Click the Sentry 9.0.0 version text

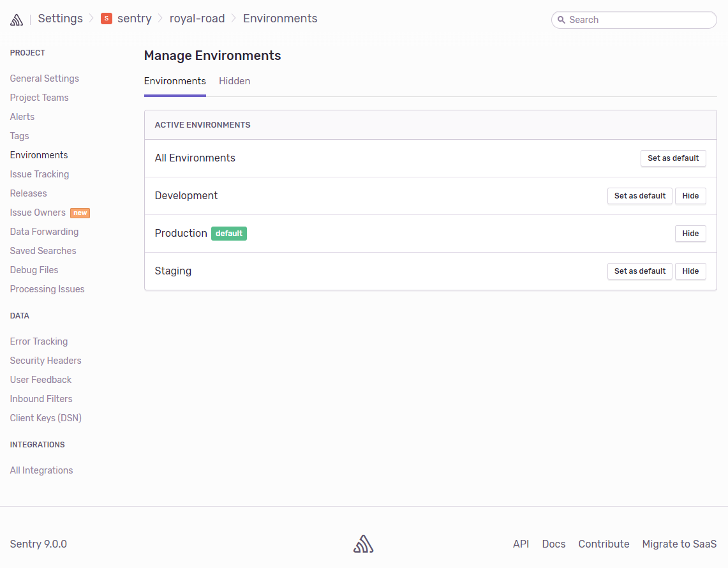[x=38, y=544]
